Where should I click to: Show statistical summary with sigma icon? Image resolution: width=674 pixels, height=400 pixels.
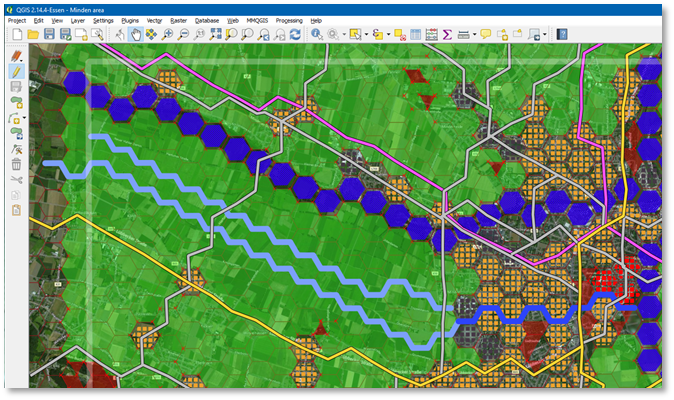click(x=447, y=34)
